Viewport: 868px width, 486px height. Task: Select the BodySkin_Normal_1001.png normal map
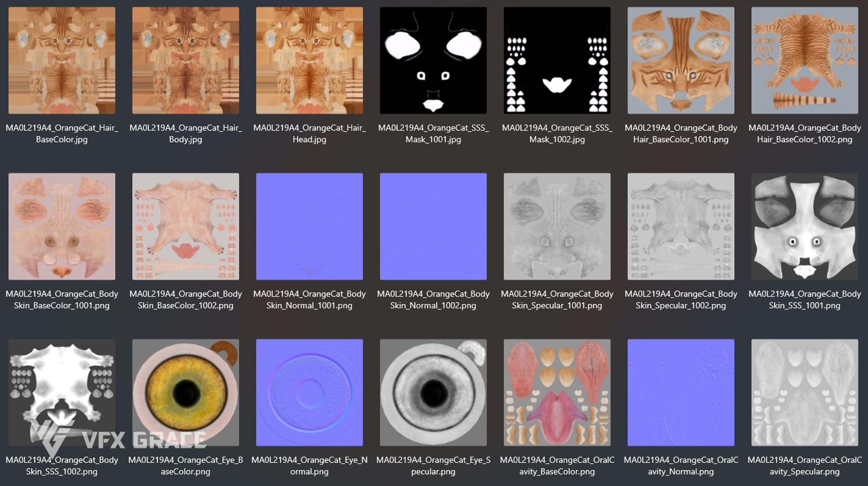[310, 226]
